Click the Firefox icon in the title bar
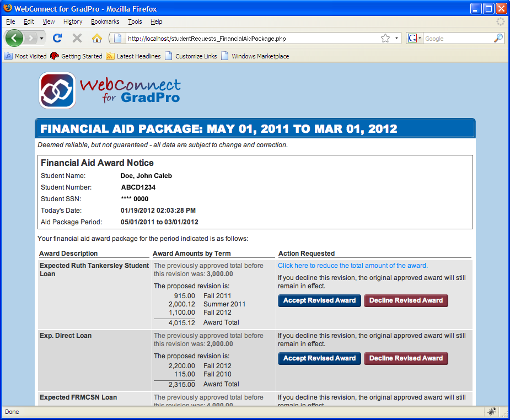This screenshot has width=510, height=420. point(8,8)
